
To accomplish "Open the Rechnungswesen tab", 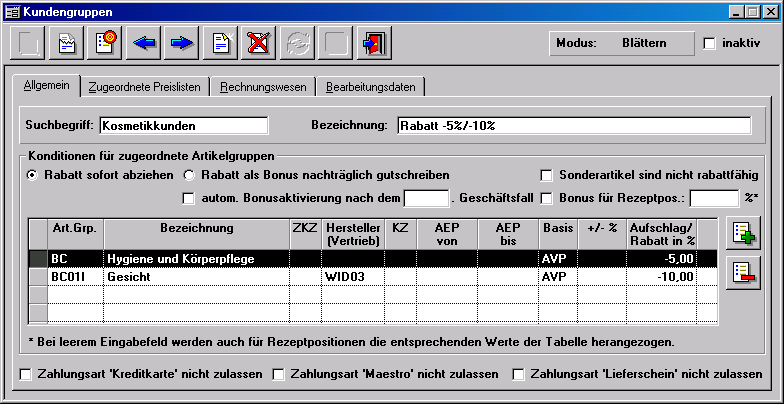I will coord(263,86).
